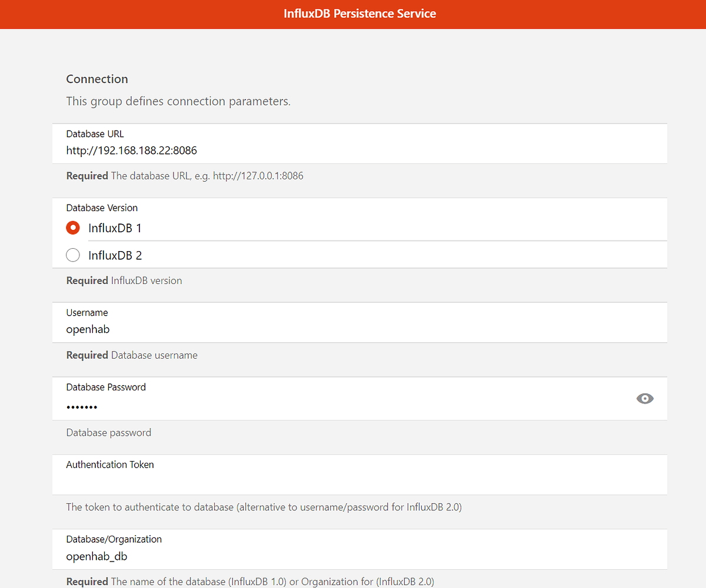Click inside the Database Password field
This screenshot has height=588, width=706.
coord(235,406)
